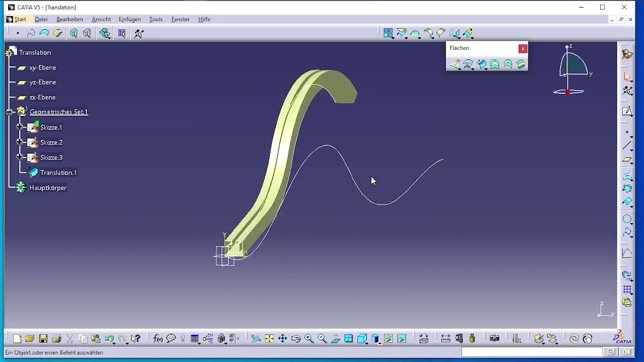The image size is (644, 362).
Task: Open the Tools menu
Action: point(156,19)
